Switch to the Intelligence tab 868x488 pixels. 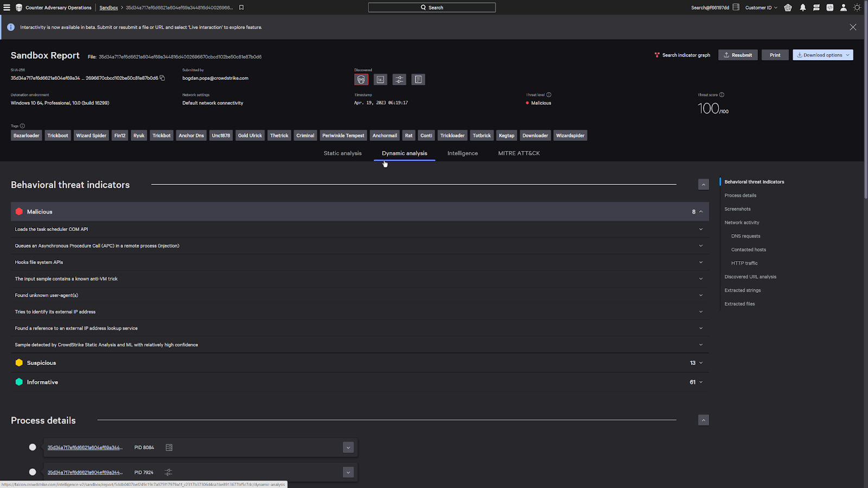click(x=463, y=153)
